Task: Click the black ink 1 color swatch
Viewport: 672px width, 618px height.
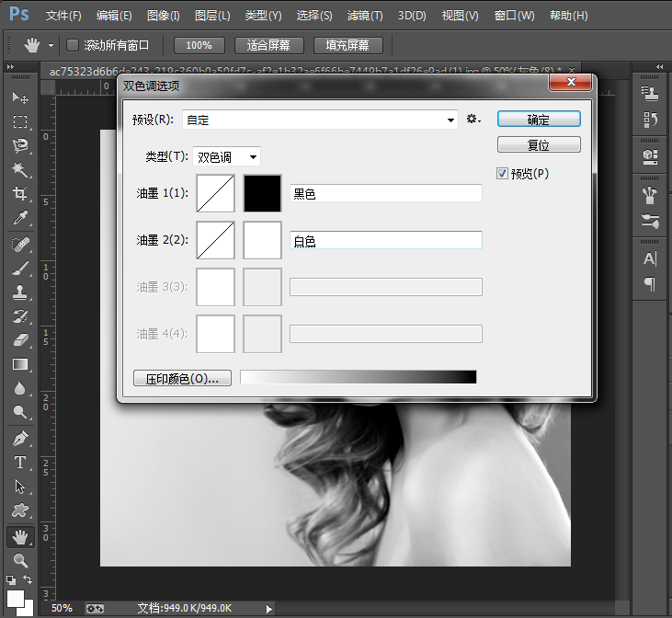Action: [262, 194]
